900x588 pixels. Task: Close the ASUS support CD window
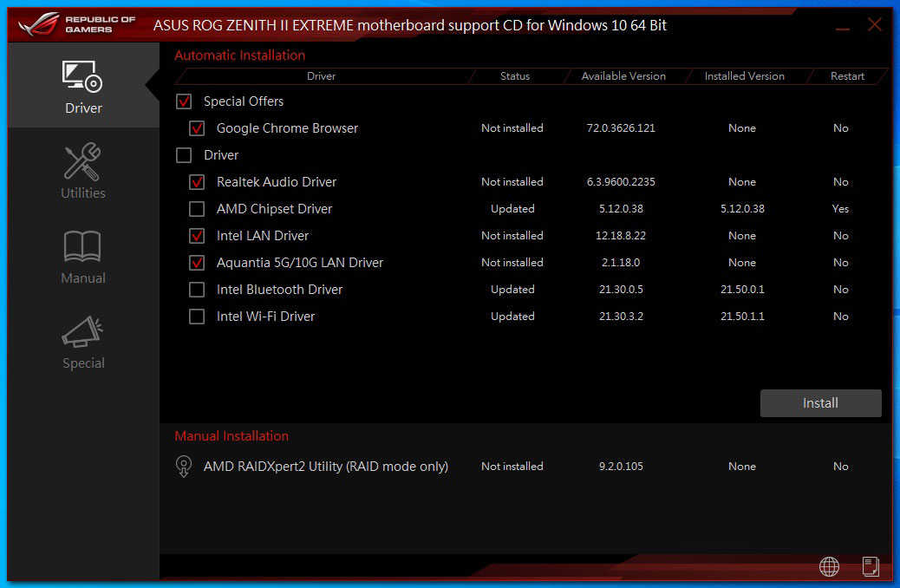875,24
